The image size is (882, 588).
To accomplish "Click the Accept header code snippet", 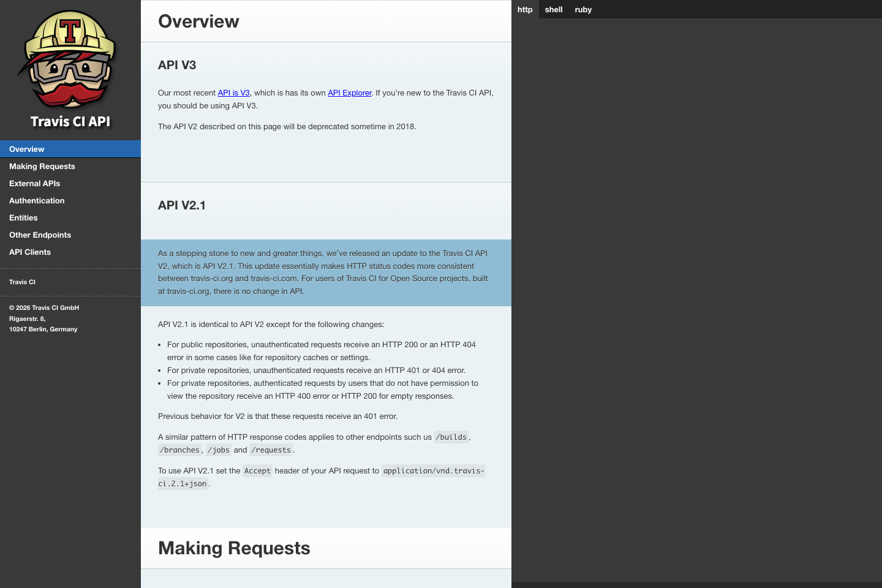I will [x=257, y=470].
